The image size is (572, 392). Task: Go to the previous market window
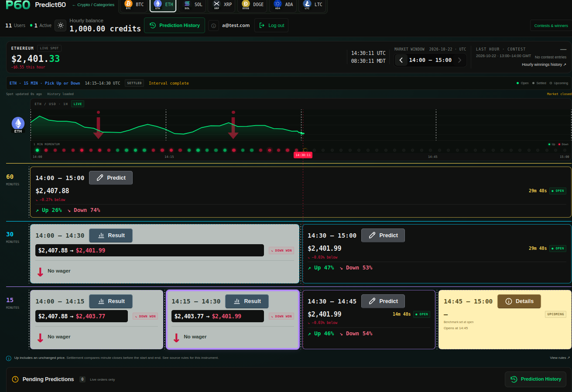point(401,60)
